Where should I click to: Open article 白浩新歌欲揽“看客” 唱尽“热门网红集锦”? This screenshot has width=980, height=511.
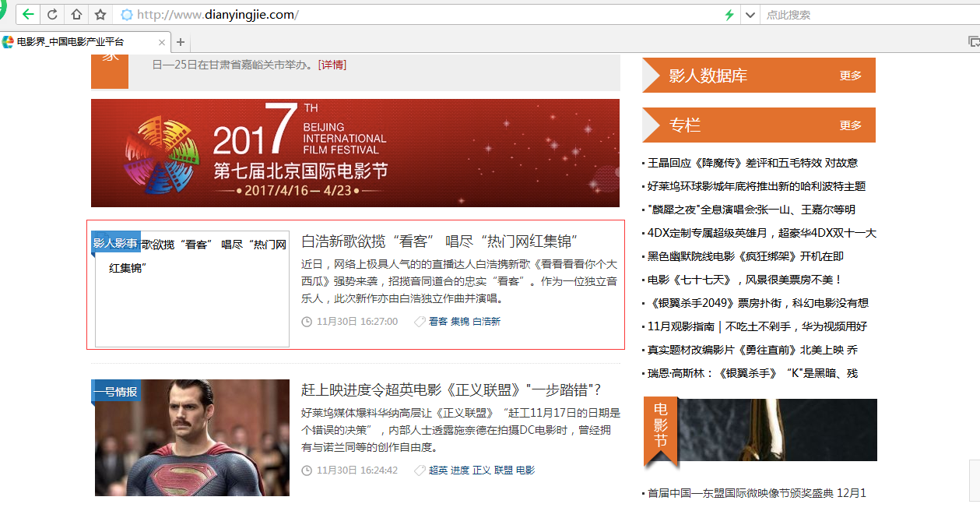click(440, 241)
